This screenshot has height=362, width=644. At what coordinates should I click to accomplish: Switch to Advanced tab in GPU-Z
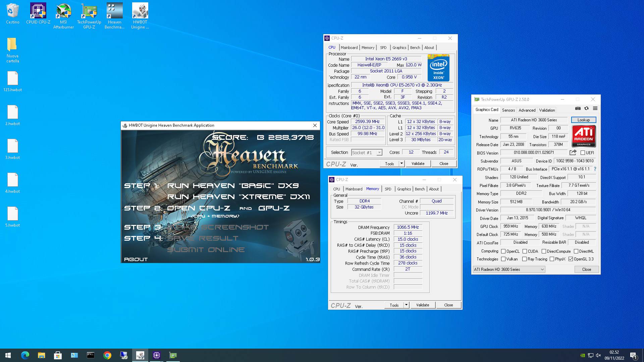click(x=527, y=110)
